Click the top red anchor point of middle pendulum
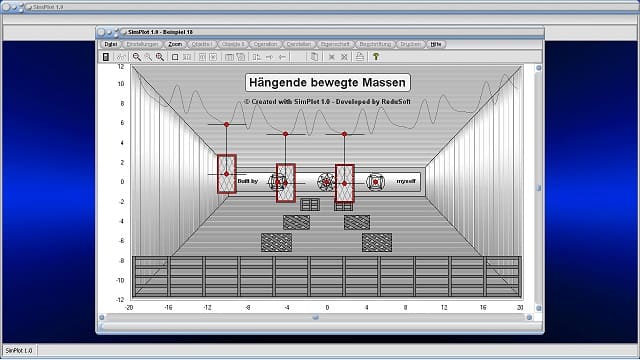 286,134
